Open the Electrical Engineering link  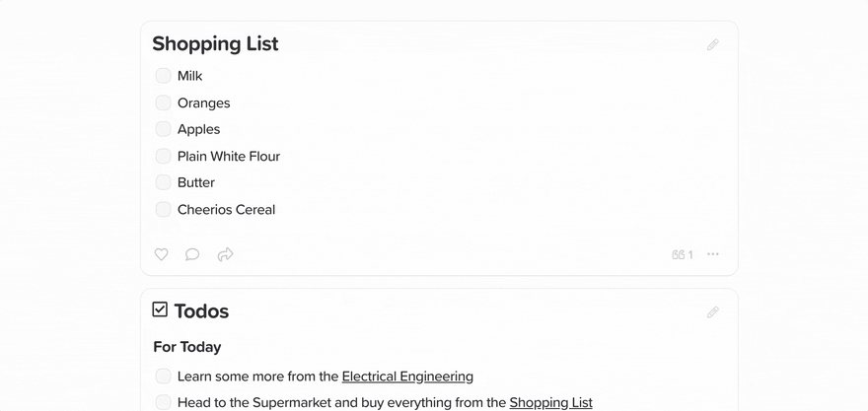click(x=407, y=377)
